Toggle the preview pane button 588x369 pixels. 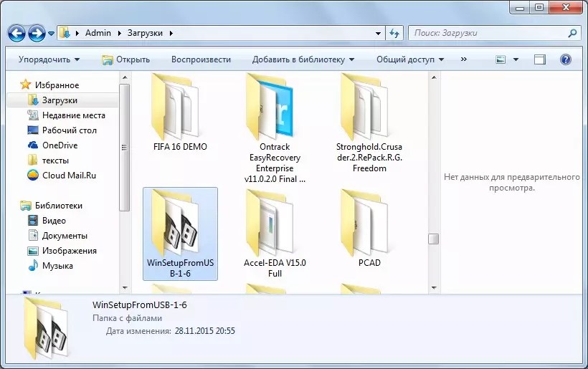click(x=540, y=59)
